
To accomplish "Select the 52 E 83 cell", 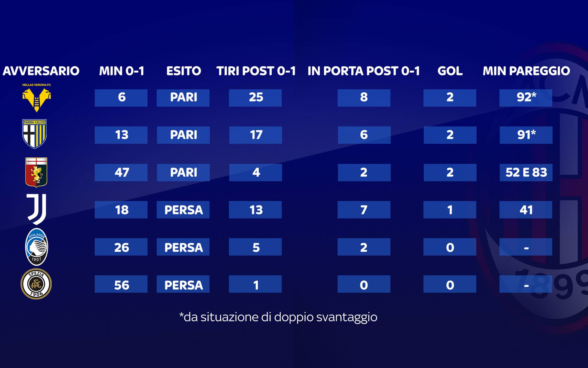I will (x=526, y=172).
